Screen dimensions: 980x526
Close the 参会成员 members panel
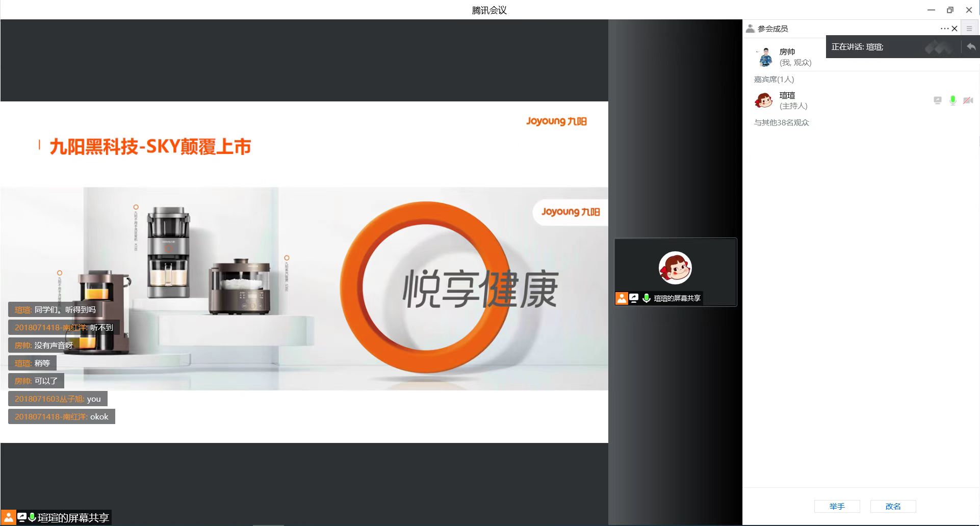tap(955, 29)
